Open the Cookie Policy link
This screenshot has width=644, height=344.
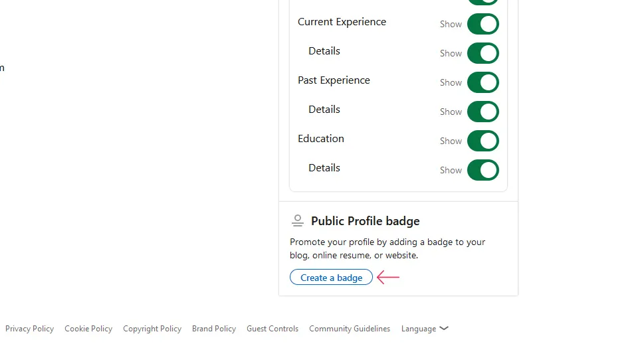point(88,329)
